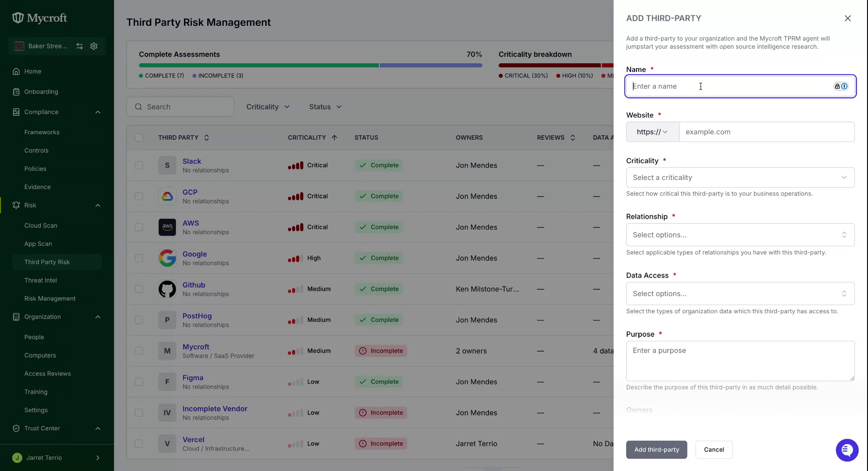868x471 pixels.
Task: Open the https:// protocol dropdown
Action: click(x=652, y=132)
